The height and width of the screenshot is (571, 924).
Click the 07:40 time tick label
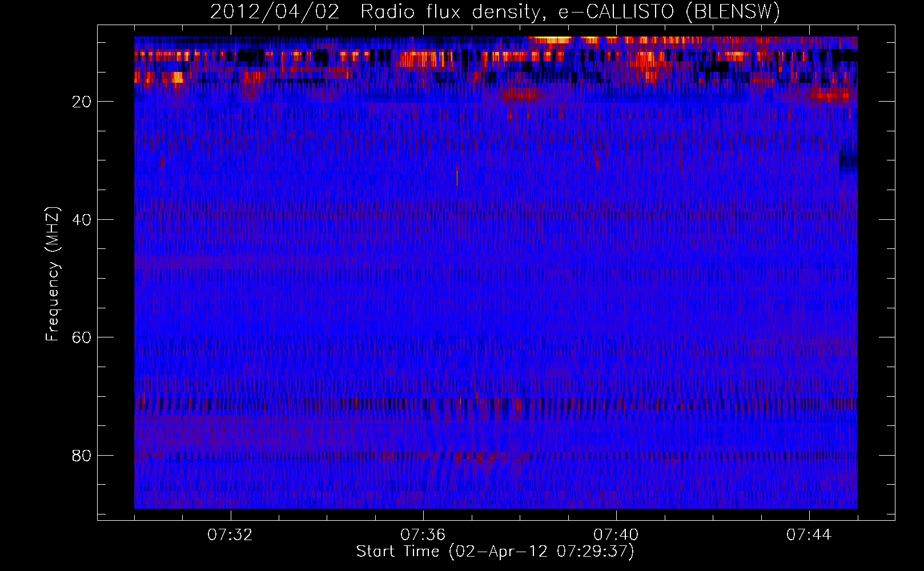click(616, 535)
